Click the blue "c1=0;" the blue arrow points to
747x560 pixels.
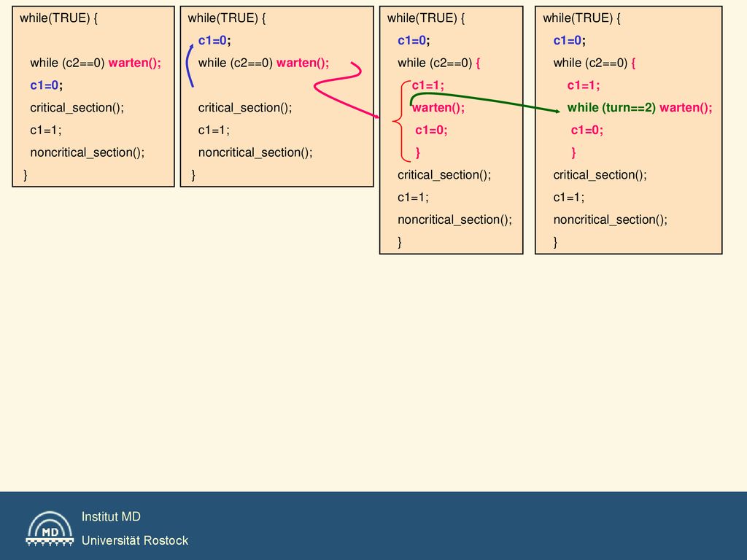pos(214,41)
